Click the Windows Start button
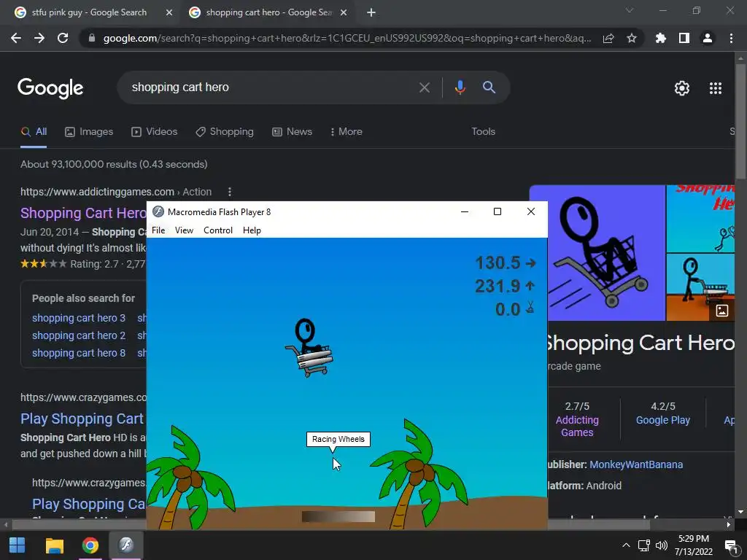Viewport: 747px width, 560px height. coord(17,545)
